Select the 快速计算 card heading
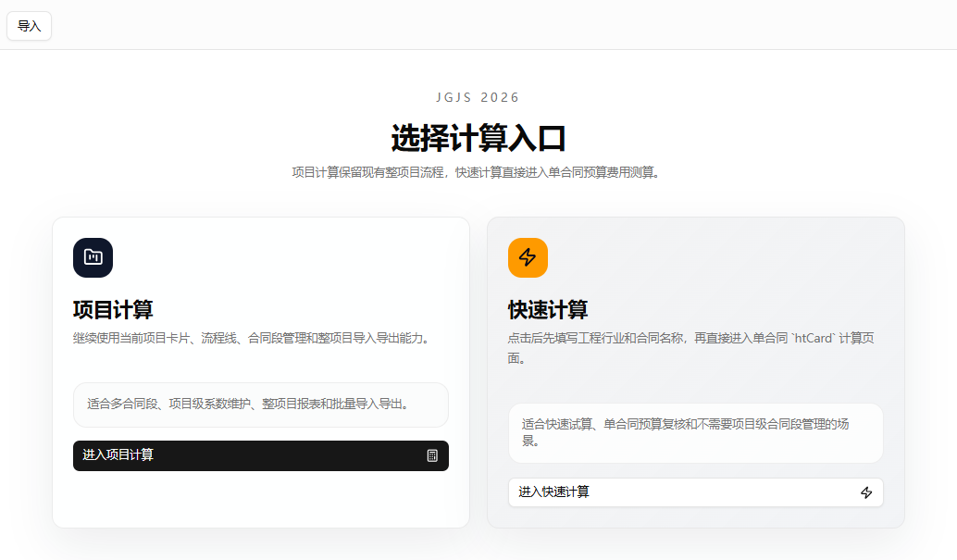This screenshot has width=957, height=560. pos(548,309)
